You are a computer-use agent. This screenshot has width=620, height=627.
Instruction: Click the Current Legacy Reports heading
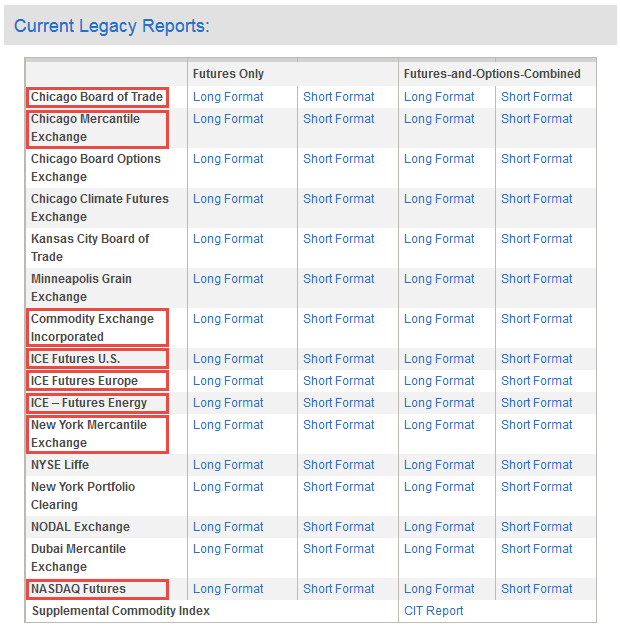(112, 26)
